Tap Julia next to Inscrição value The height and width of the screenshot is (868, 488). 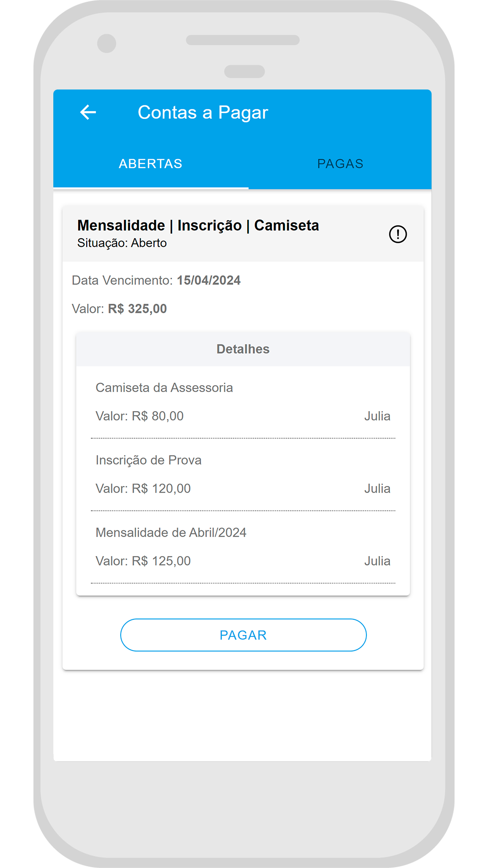377,488
